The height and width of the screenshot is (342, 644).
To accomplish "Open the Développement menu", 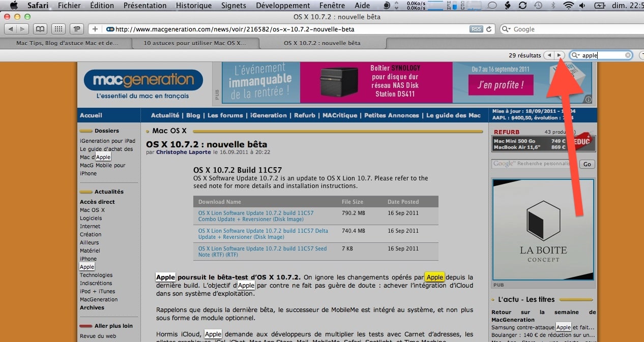I will pos(283,6).
